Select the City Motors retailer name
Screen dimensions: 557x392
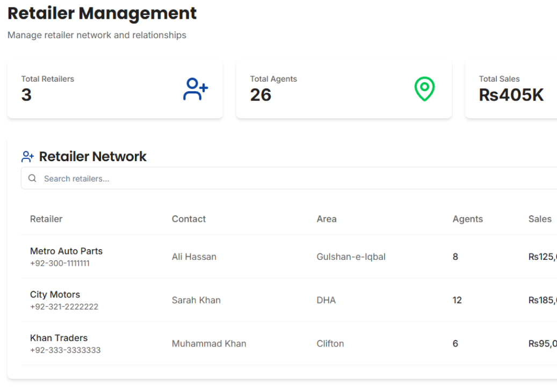pyautogui.click(x=55, y=294)
